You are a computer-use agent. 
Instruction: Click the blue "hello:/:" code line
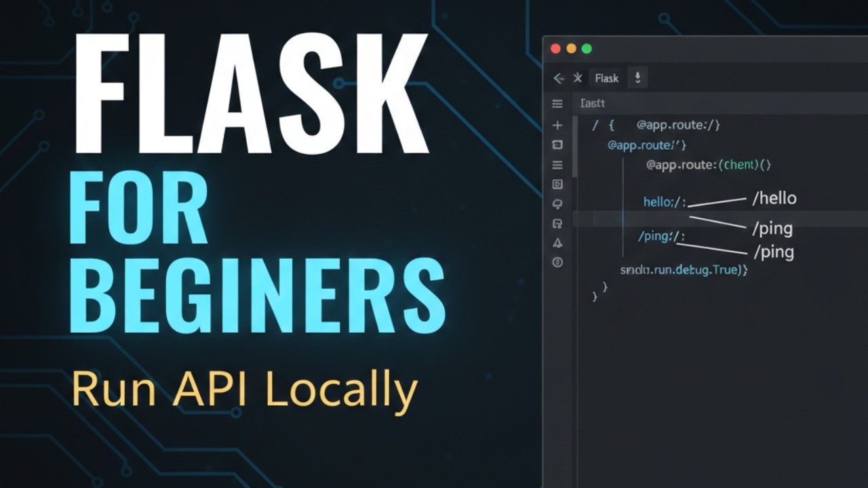665,202
